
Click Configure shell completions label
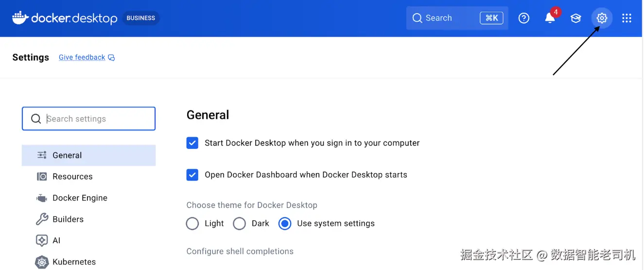pos(240,252)
